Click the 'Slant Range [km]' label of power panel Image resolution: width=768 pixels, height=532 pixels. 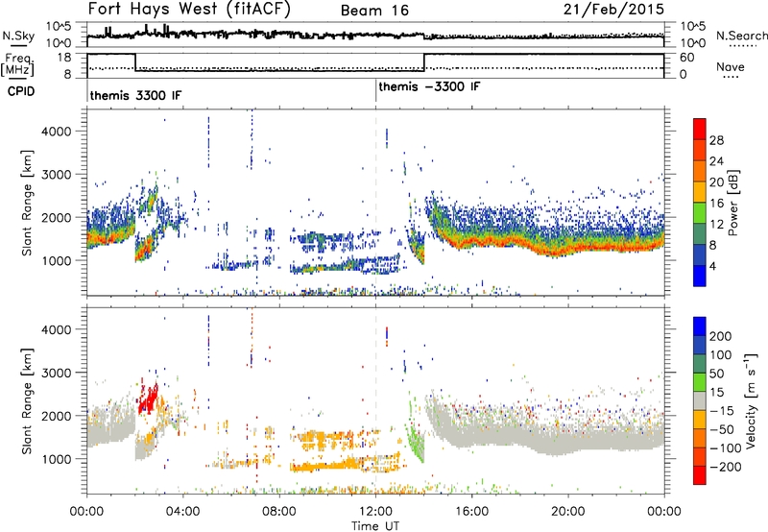[27, 203]
